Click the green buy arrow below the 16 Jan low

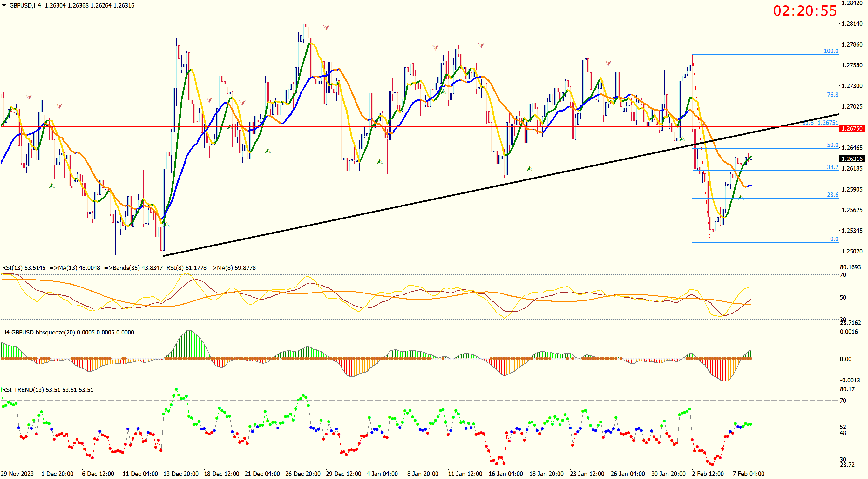pyautogui.click(x=529, y=168)
